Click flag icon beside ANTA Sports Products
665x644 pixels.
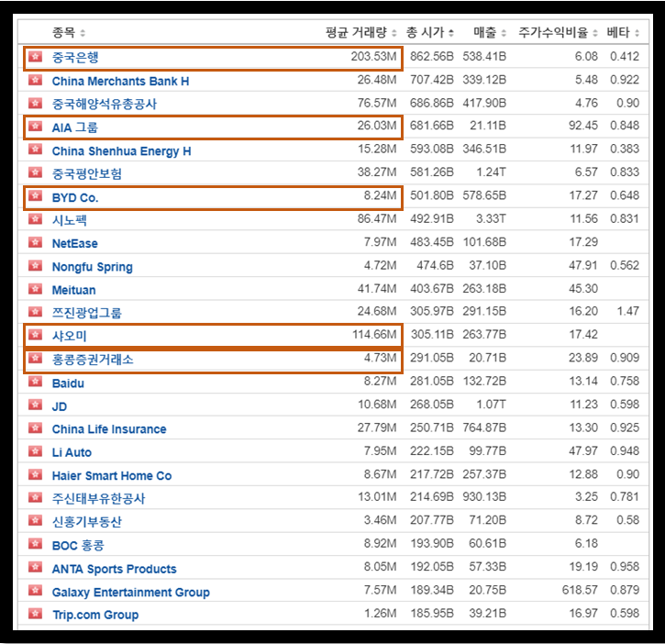[x=35, y=566]
